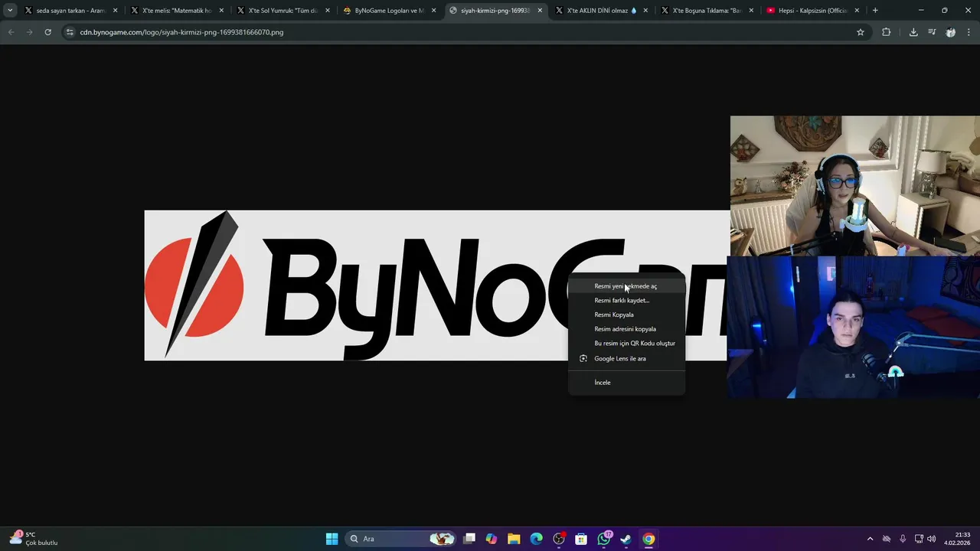Open the Chrome profile avatar

pyautogui.click(x=951, y=32)
